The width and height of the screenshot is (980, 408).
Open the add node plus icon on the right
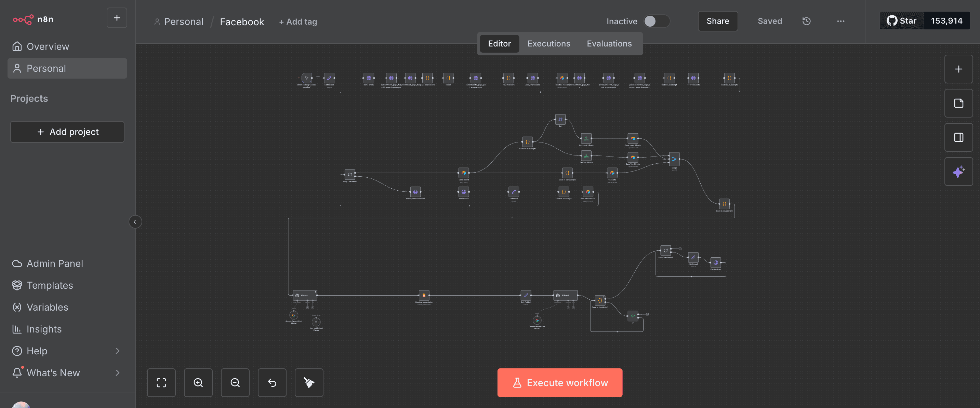click(958, 69)
